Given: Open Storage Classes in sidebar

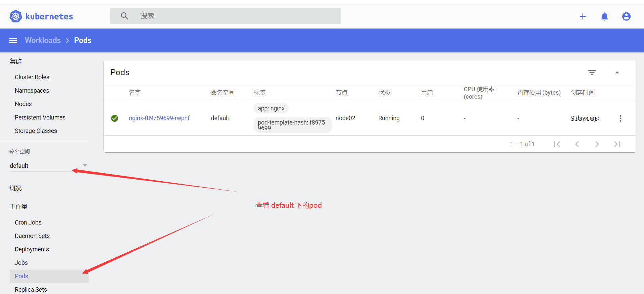Looking at the screenshot, I should 36,131.
